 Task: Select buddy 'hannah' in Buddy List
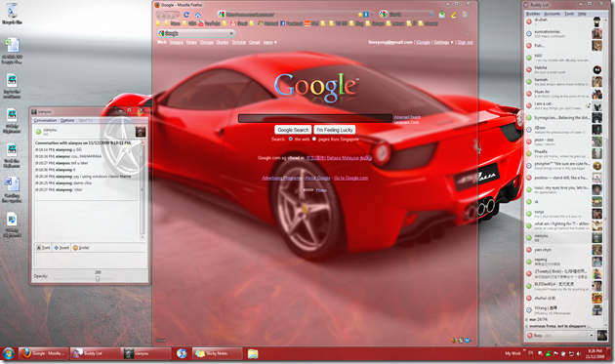point(563,82)
